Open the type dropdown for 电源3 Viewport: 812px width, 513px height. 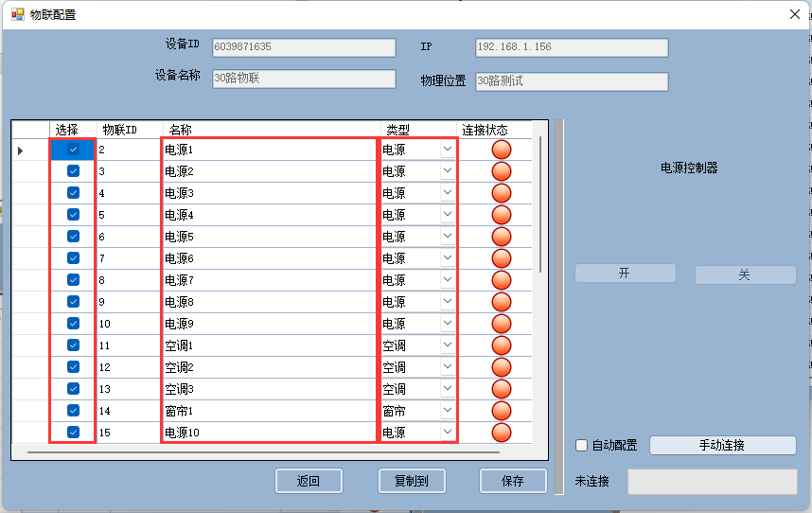(447, 193)
